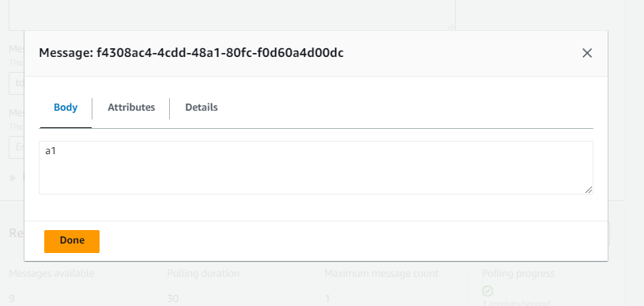Click the Maximum message count label
This screenshot has height=306, width=644.
pos(381,273)
